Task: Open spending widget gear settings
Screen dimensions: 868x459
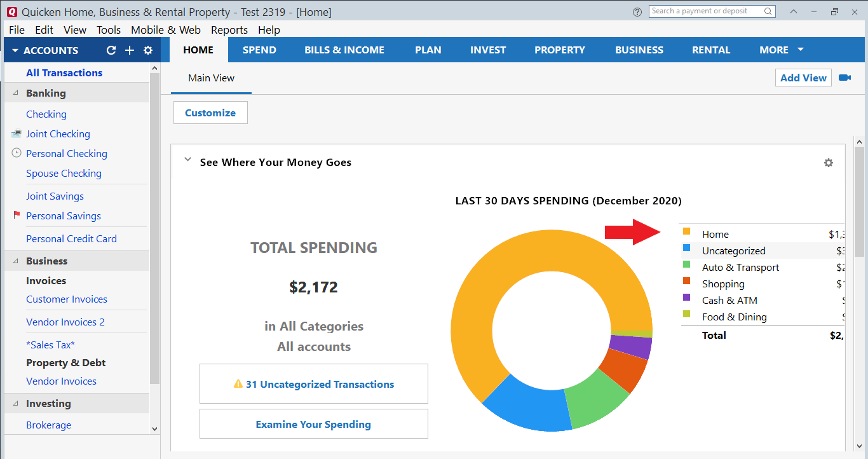Action: pos(829,163)
